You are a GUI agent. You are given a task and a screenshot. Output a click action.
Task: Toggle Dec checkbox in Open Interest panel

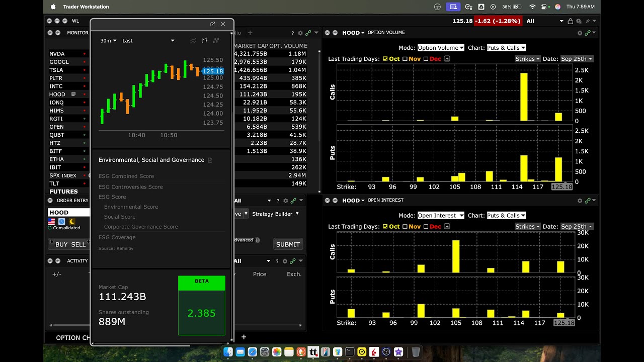pyautogui.click(x=426, y=227)
